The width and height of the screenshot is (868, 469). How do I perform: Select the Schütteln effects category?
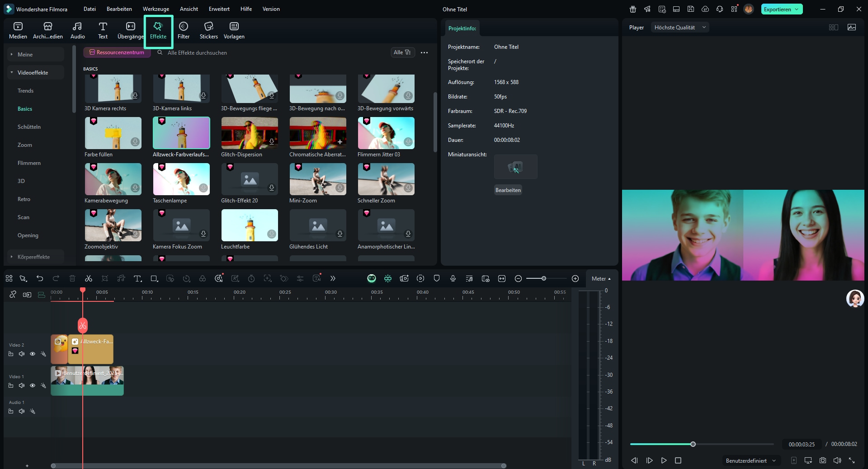click(x=29, y=127)
